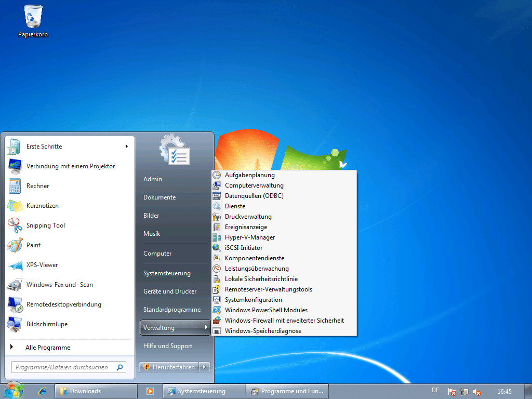Click the Komponentendienste icon
This screenshot has height=399, width=532.
pyautogui.click(x=217, y=258)
